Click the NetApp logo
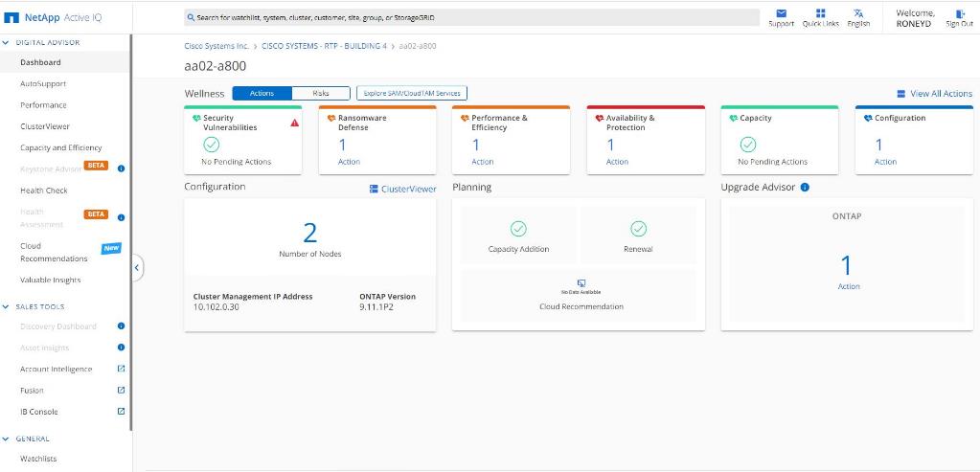The width and height of the screenshot is (980, 472). [11, 17]
